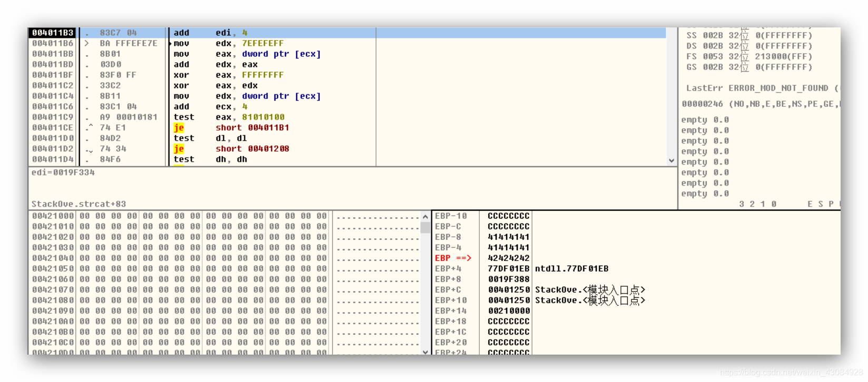The image size is (868, 382).
Task: Click the dump pane scroll-down arrow
Action: pos(426,351)
